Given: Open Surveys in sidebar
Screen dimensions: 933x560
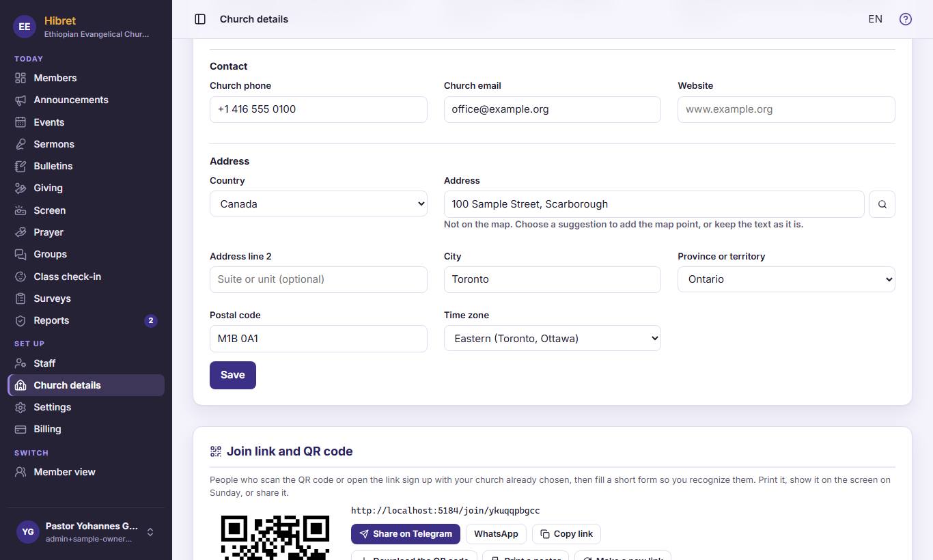Looking at the screenshot, I should (86, 298).
